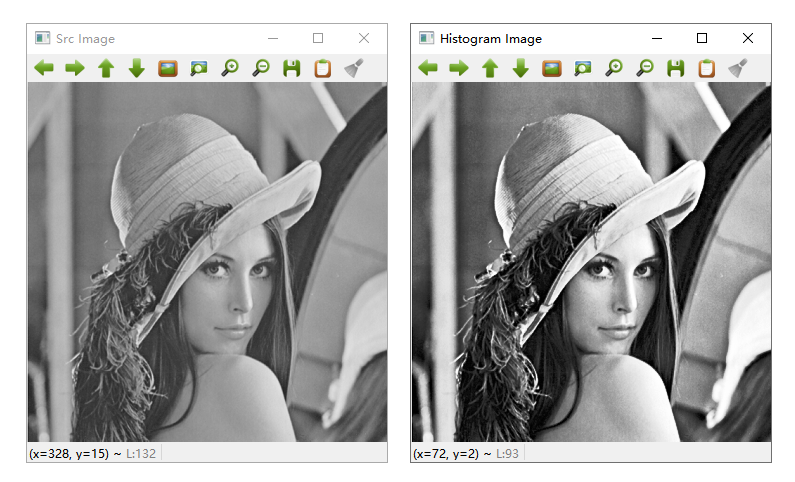Close the Histogram Image window
Screen dimensions: 795x482
[x=747, y=38]
